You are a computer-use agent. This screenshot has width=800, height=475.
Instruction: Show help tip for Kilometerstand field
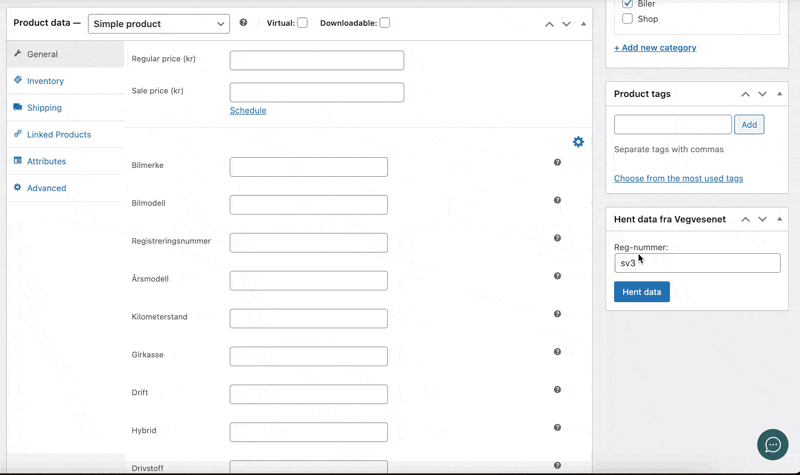click(557, 314)
